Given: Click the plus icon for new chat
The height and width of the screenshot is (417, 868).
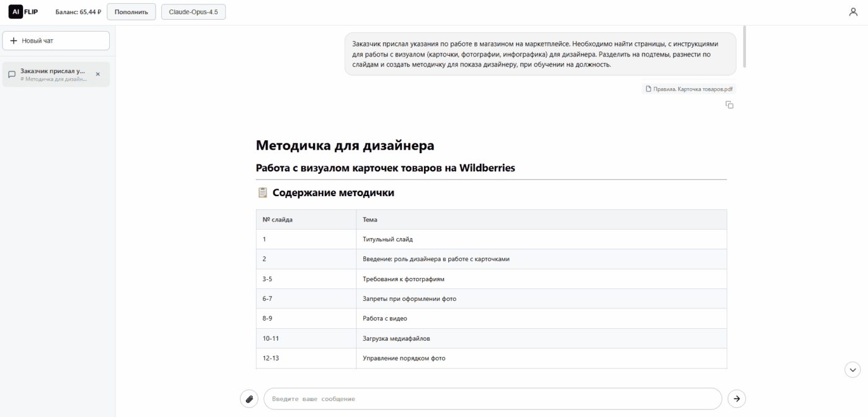Looking at the screenshot, I should [x=14, y=41].
